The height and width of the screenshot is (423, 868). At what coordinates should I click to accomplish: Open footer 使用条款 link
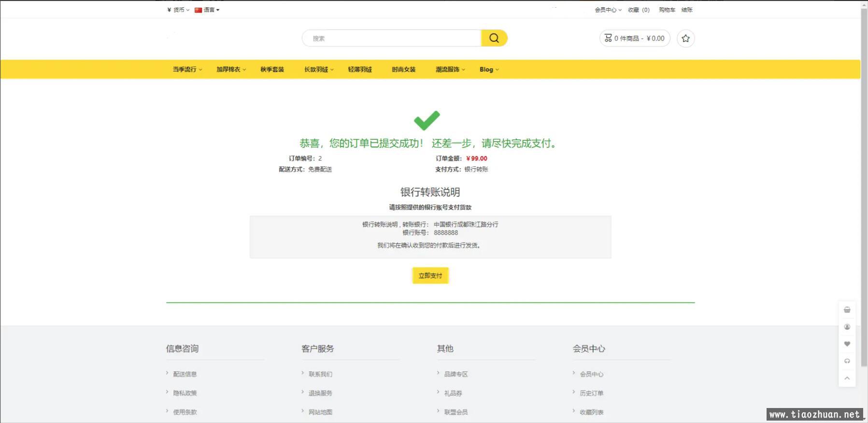click(x=185, y=412)
